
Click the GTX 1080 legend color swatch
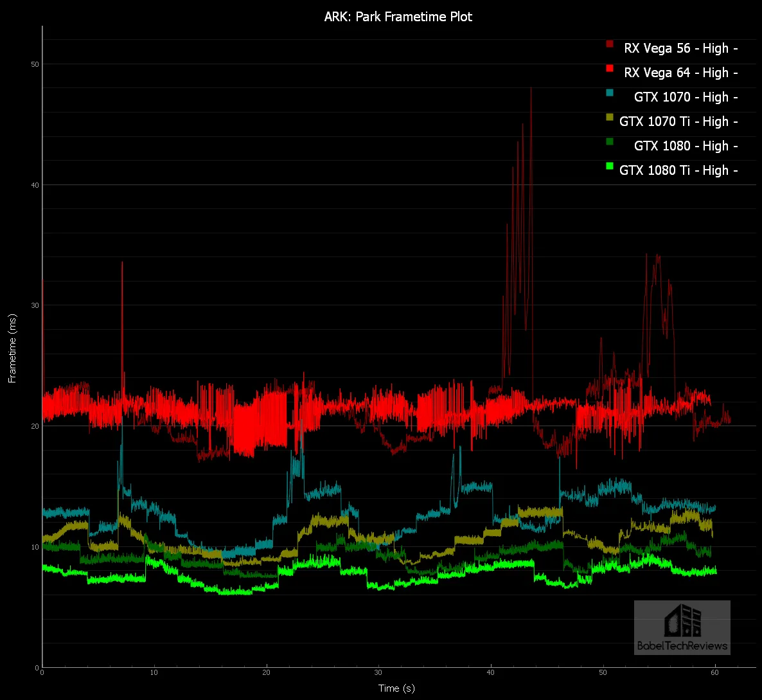609,141
